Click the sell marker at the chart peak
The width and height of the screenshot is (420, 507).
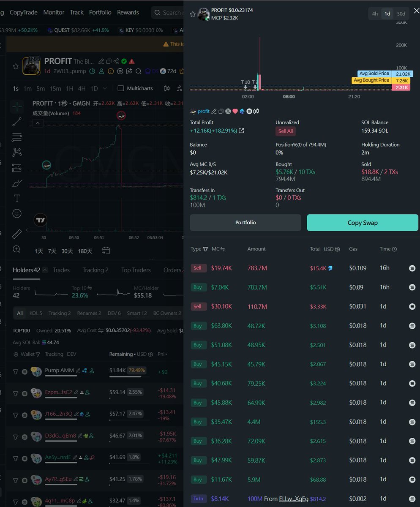[121, 115]
